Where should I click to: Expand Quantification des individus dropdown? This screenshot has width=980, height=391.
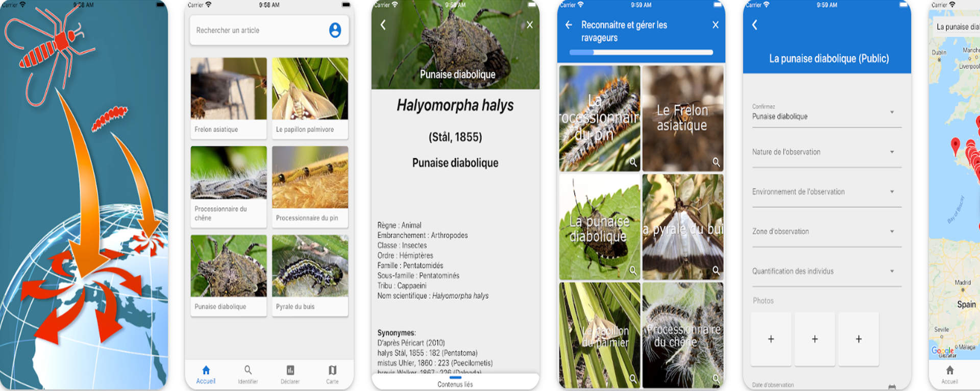pyautogui.click(x=826, y=272)
